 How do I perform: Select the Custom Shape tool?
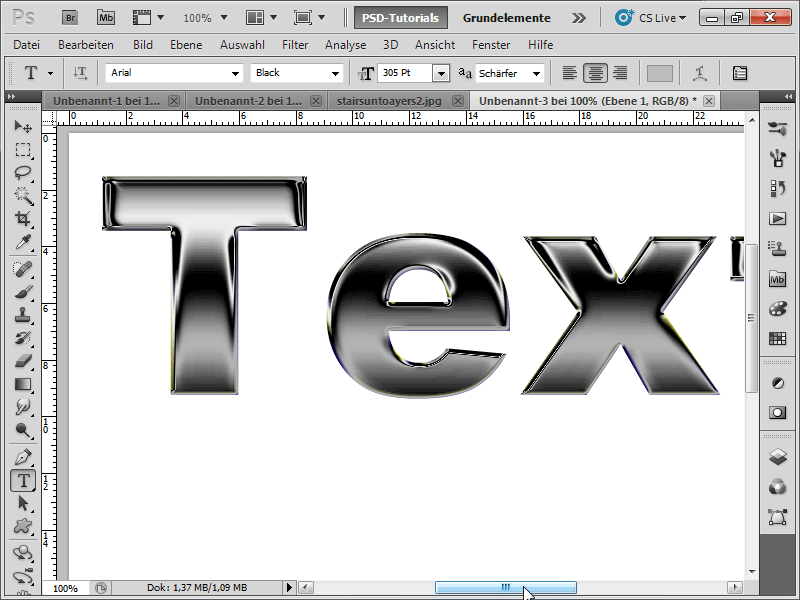[x=23, y=526]
